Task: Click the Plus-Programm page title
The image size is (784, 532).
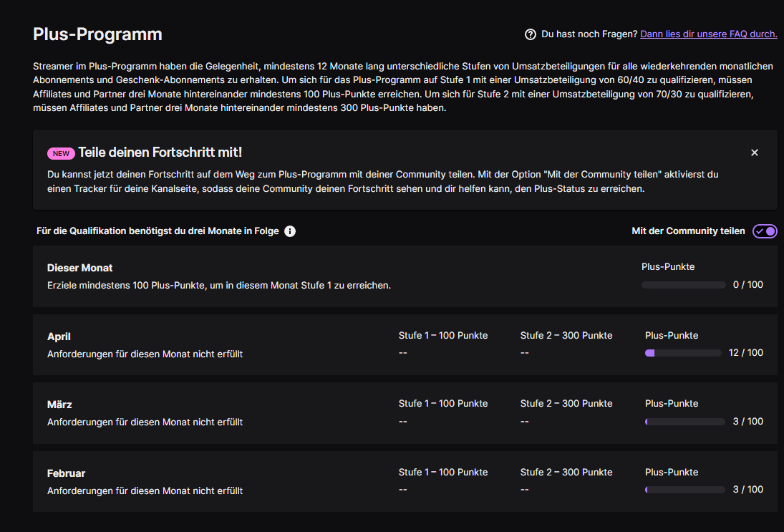Action: click(x=97, y=34)
